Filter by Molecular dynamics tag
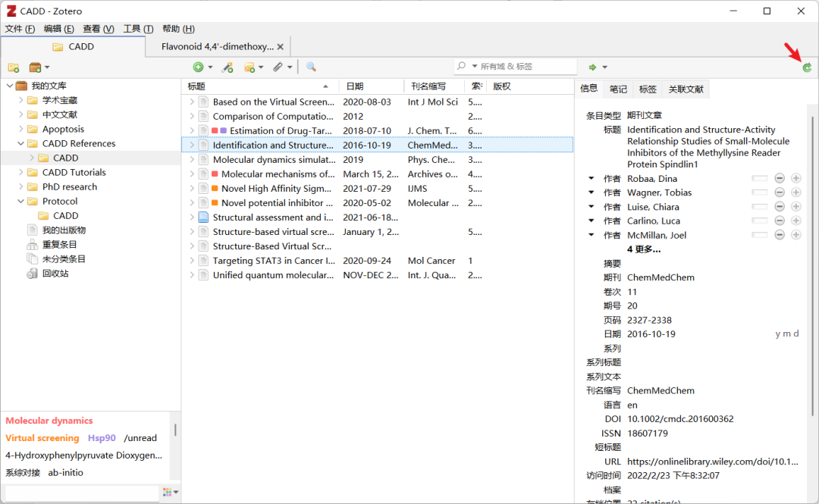 (49, 421)
